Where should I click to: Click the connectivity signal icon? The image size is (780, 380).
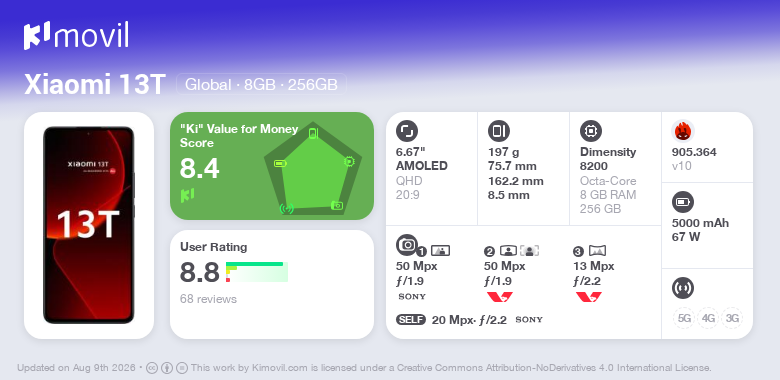coord(682,288)
